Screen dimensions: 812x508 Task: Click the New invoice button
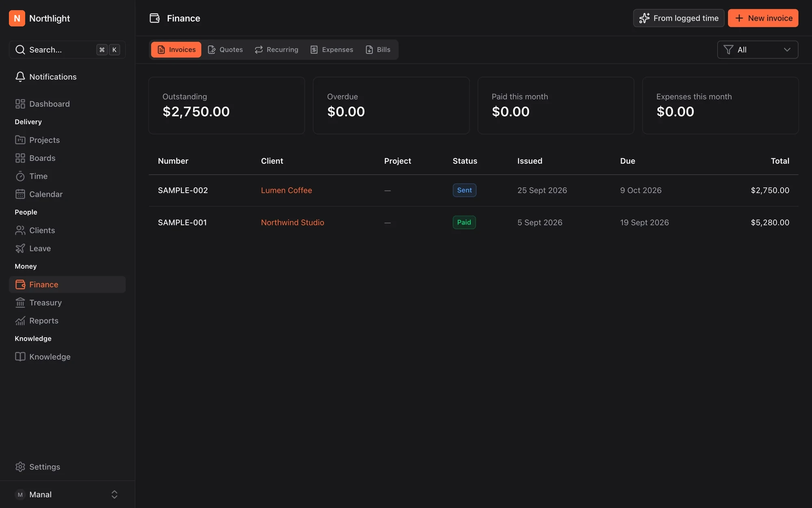[x=763, y=18]
